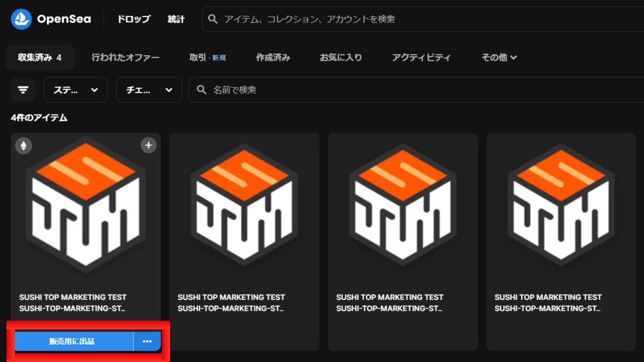The height and width of the screenshot is (362, 644).
Task: Click the magnifier icon in 名前で検索 field
Action: click(201, 90)
